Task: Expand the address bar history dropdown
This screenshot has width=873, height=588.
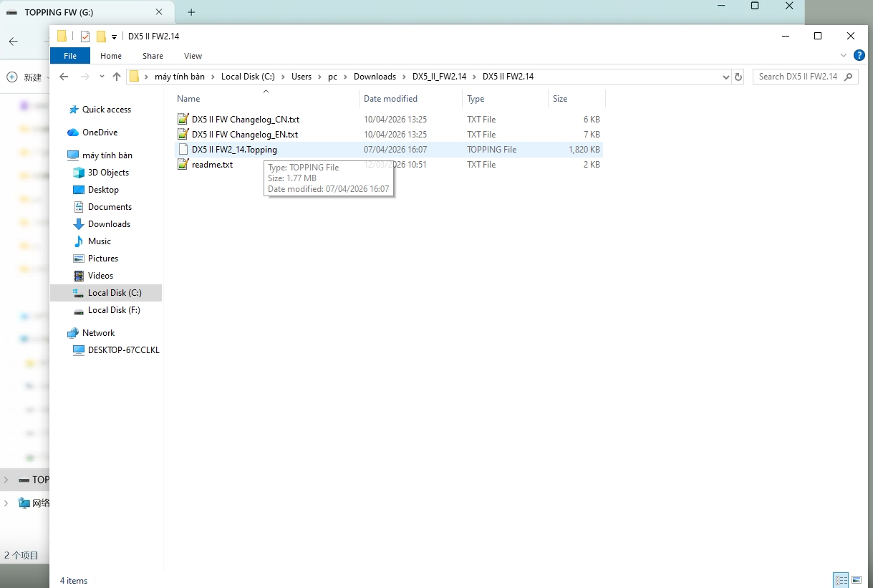Action: [x=726, y=77]
